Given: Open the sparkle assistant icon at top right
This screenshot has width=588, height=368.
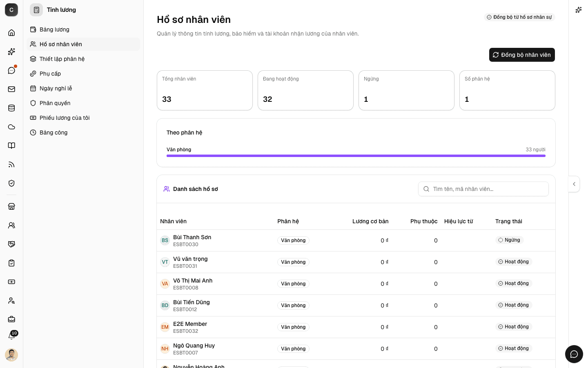Looking at the screenshot, I should [x=579, y=10].
